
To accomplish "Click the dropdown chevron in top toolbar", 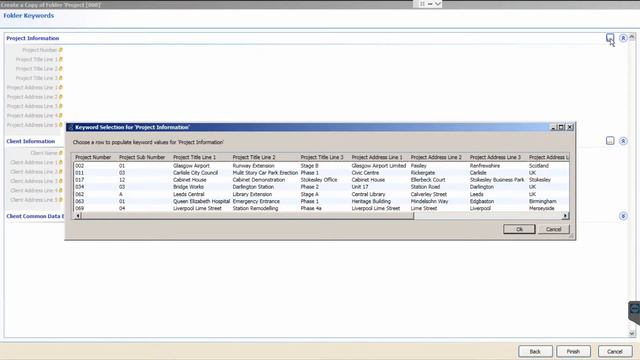I will point(438,4).
